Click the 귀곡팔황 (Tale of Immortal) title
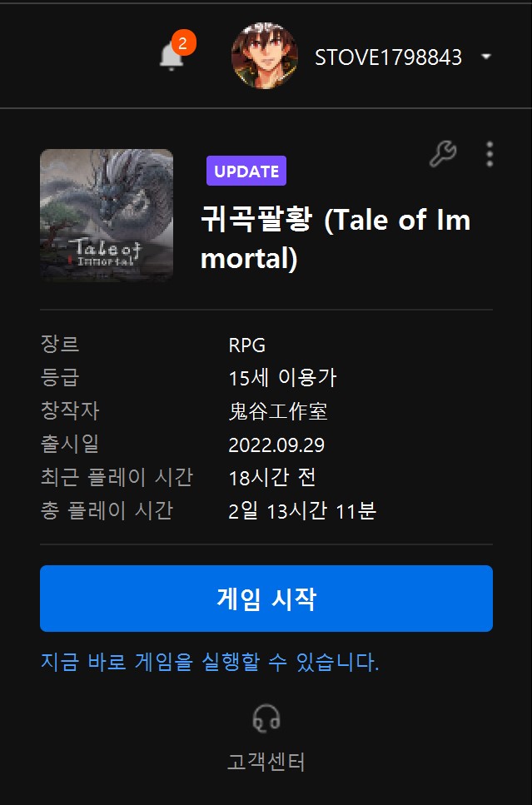This screenshot has width=532, height=805. pos(336,239)
